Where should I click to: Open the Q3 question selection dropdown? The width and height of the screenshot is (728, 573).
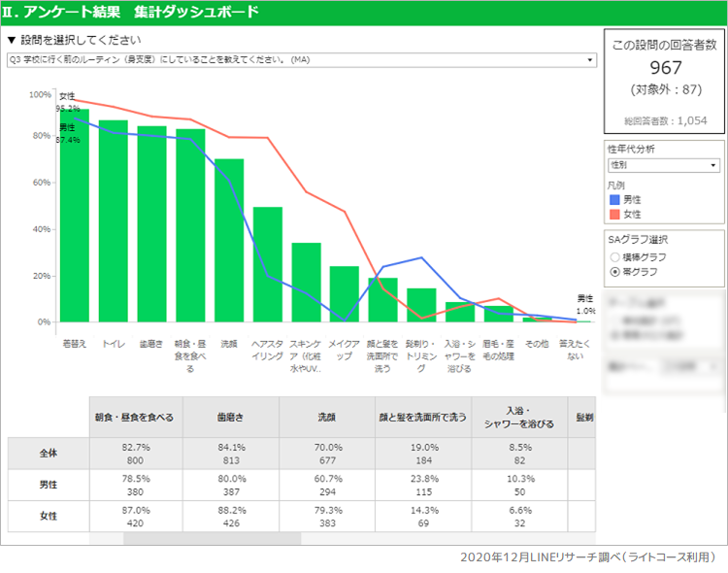[x=301, y=59]
